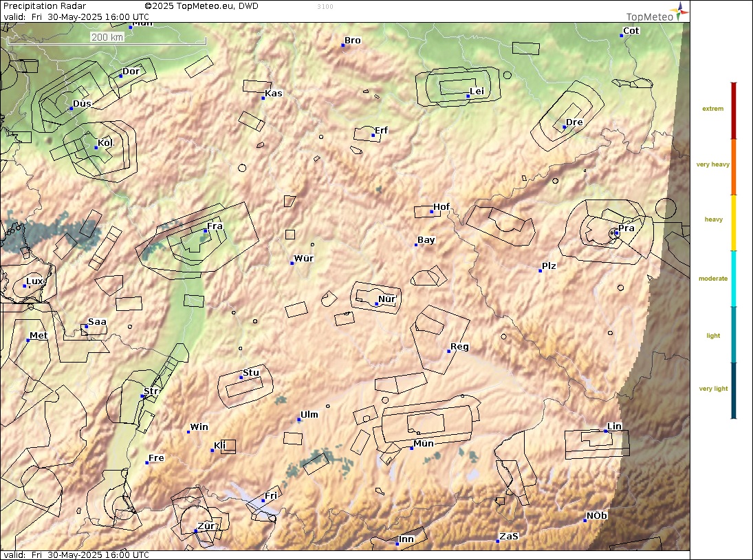The width and height of the screenshot is (753, 560).
Task: Click the "Reg" Regensburg city label
Action: click(x=459, y=347)
